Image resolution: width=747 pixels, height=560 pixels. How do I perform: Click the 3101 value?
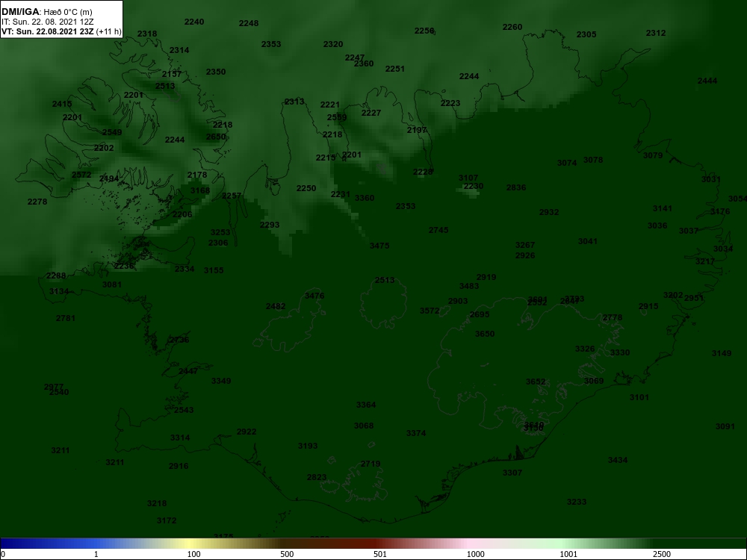(639, 397)
